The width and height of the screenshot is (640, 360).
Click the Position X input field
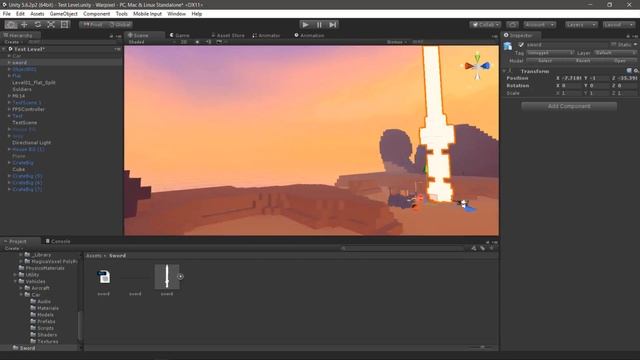pyautogui.click(x=572, y=78)
